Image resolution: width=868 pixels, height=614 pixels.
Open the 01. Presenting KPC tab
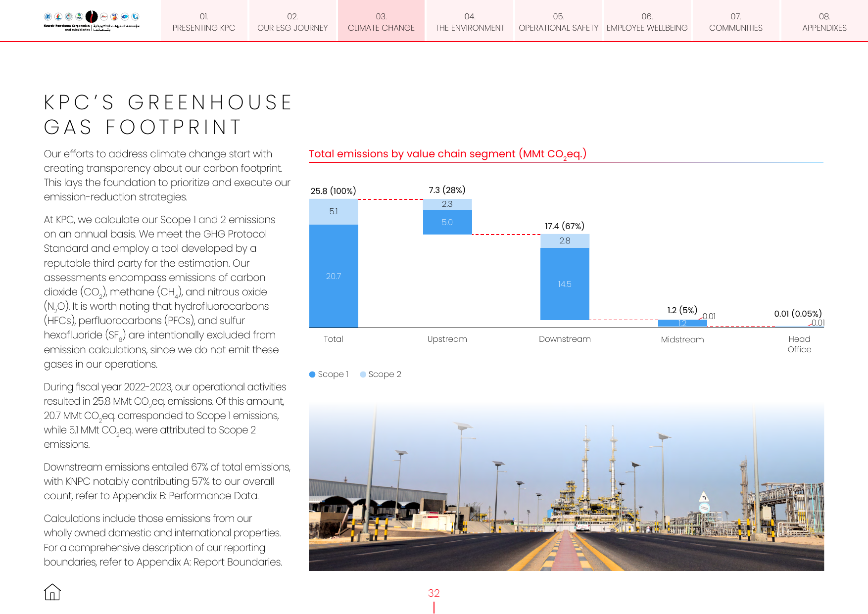[204, 21]
